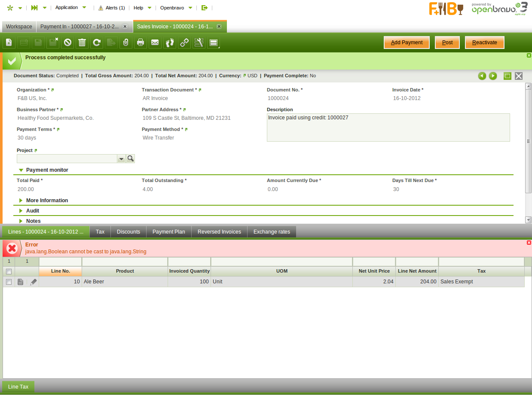
Task: Open attachments with the paperclip icon
Action: (x=126, y=43)
